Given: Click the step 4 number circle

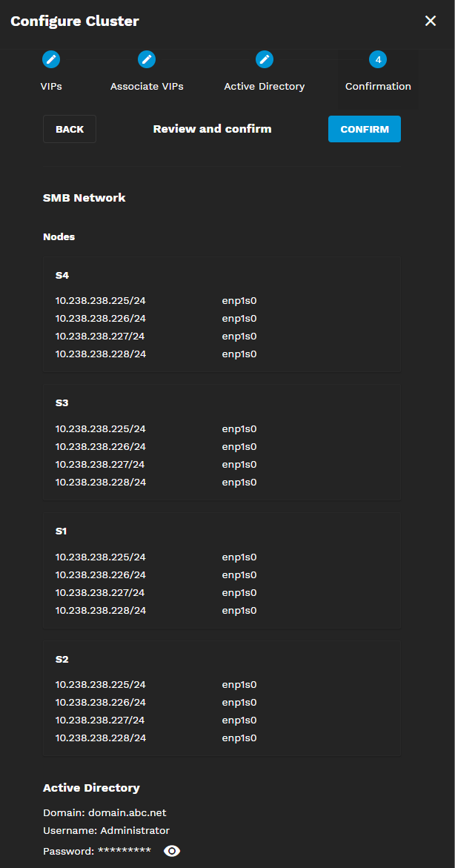Looking at the screenshot, I should 378,59.
